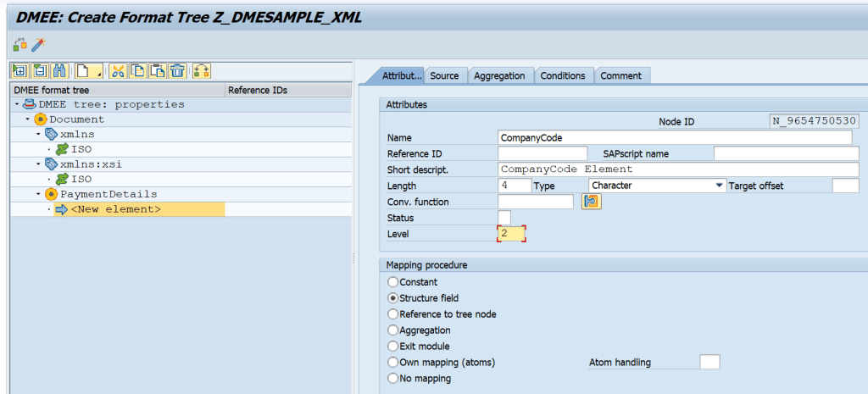Screen dimensions: 868x394
Task: Click the move node hierarchy icon
Action: tap(202, 71)
